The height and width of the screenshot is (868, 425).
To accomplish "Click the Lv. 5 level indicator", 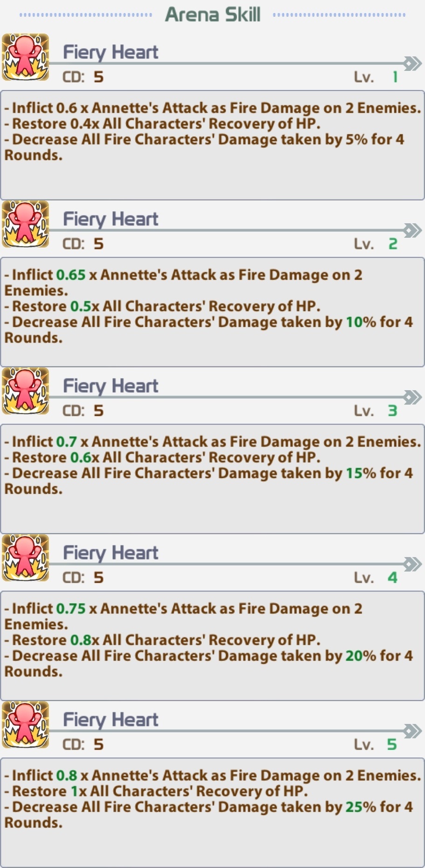I will (x=376, y=744).
